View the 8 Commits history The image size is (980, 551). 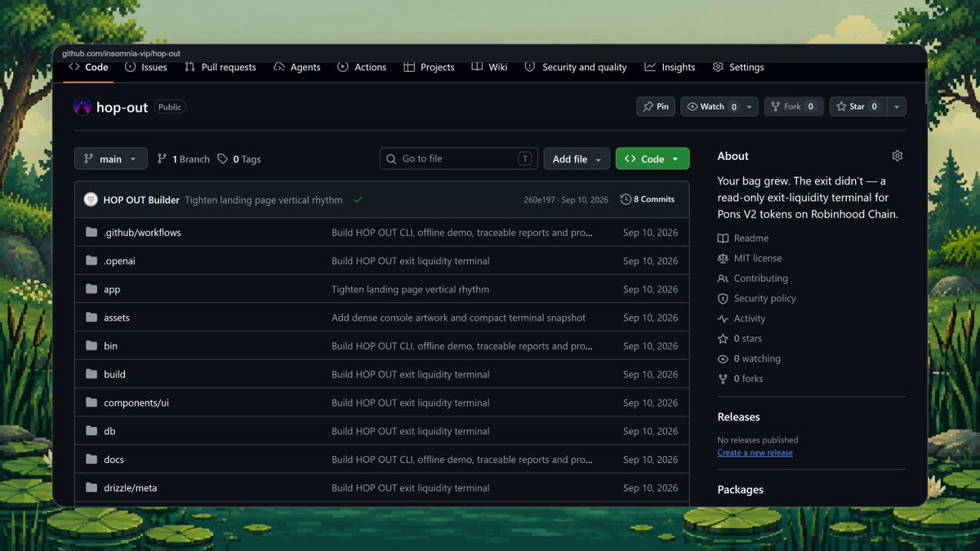click(x=648, y=200)
